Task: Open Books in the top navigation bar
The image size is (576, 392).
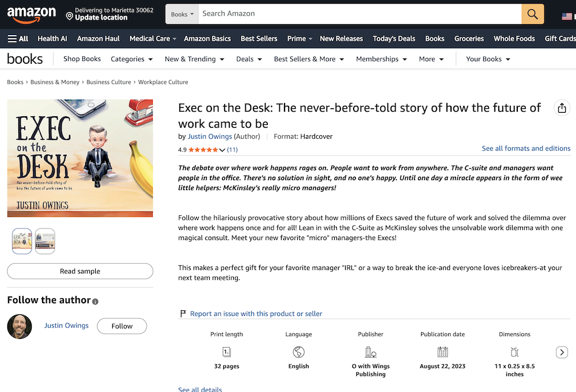Action: pyautogui.click(x=434, y=39)
